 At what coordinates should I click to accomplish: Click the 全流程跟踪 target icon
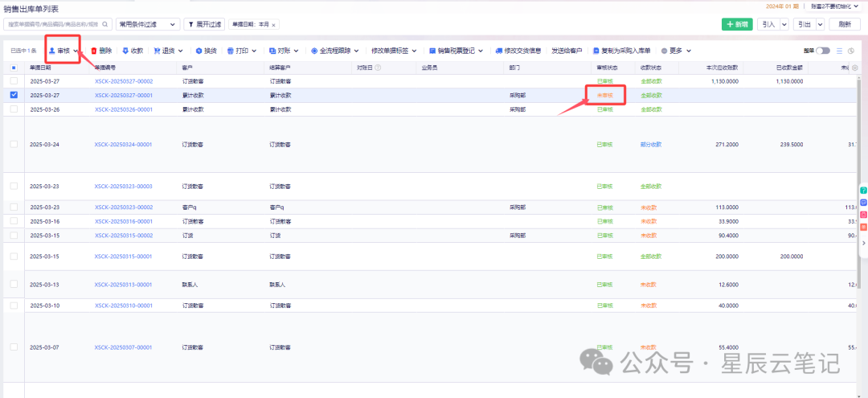(314, 51)
